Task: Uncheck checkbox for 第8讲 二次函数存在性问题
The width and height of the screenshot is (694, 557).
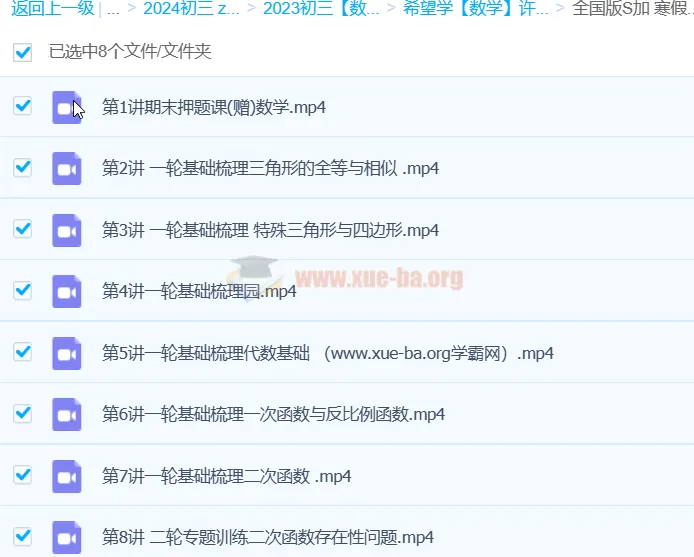Action: [x=23, y=537]
